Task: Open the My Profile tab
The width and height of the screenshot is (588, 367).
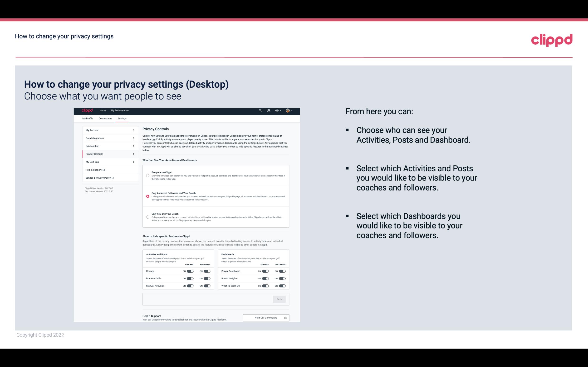Action: [87, 118]
